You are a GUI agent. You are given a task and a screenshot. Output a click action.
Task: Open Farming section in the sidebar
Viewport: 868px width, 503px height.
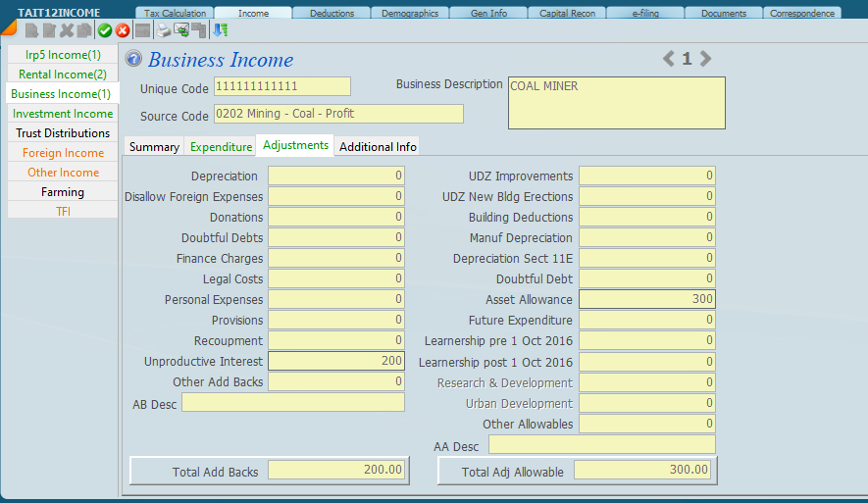click(63, 192)
